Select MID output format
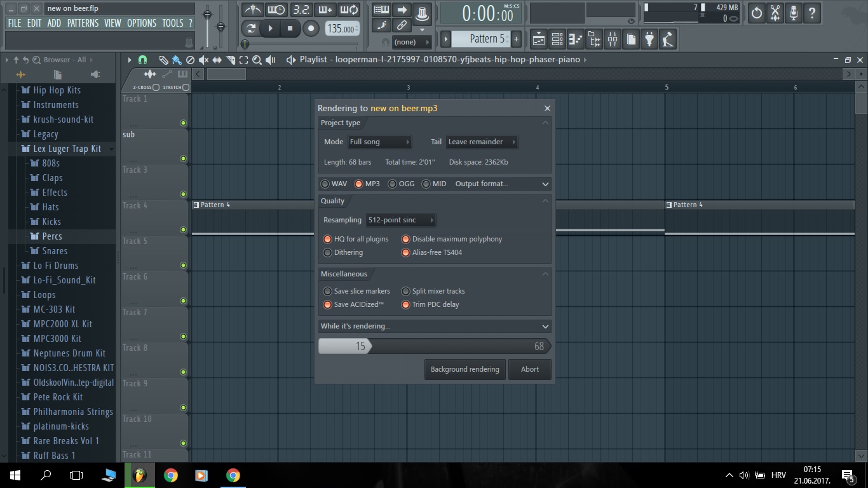 click(434, 184)
